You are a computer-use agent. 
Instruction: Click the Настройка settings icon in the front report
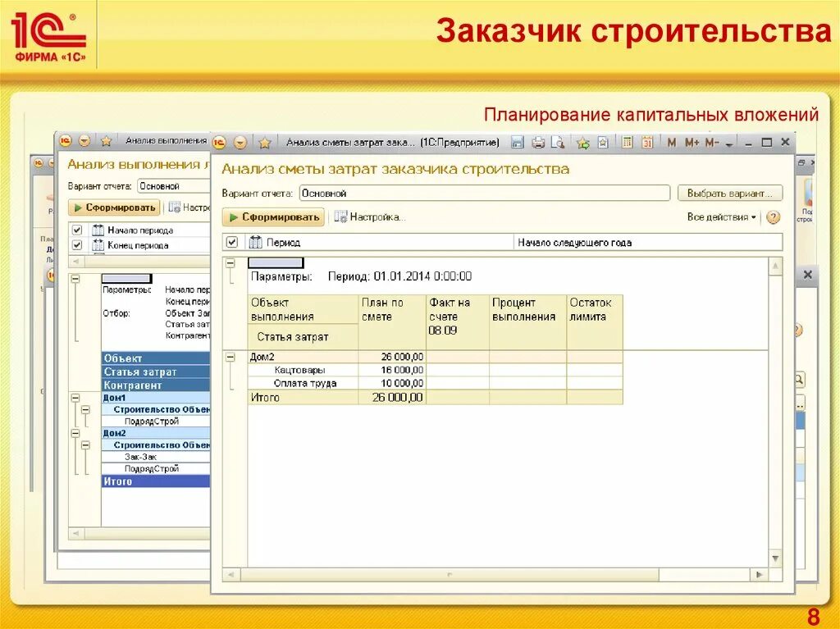tap(340, 217)
